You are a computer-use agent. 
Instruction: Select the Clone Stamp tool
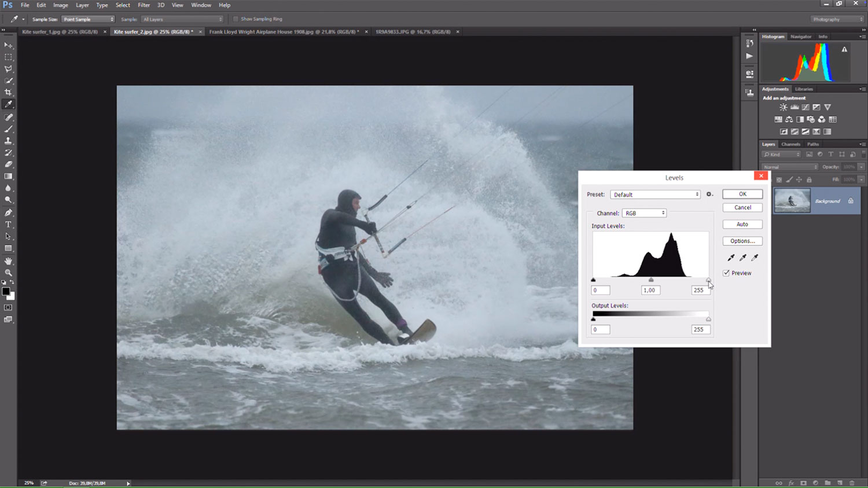(8, 141)
